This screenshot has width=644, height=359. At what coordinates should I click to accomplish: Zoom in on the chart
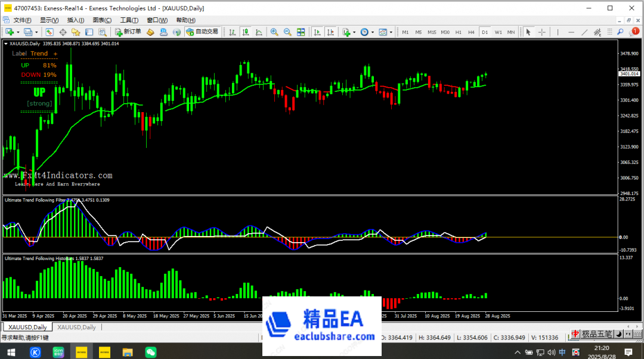(x=275, y=32)
